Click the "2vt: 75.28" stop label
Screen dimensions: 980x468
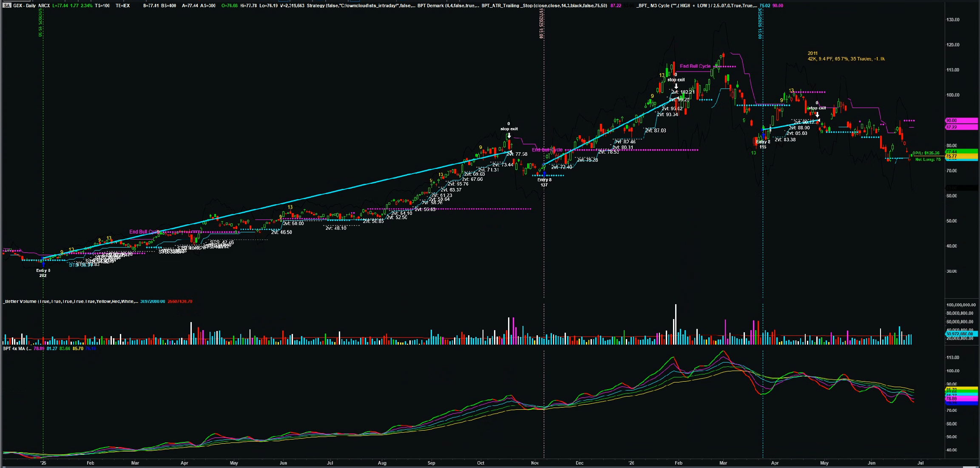(x=588, y=160)
